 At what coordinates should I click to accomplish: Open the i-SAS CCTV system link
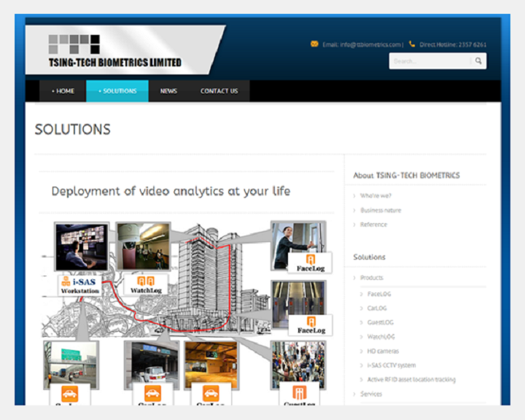click(x=392, y=365)
